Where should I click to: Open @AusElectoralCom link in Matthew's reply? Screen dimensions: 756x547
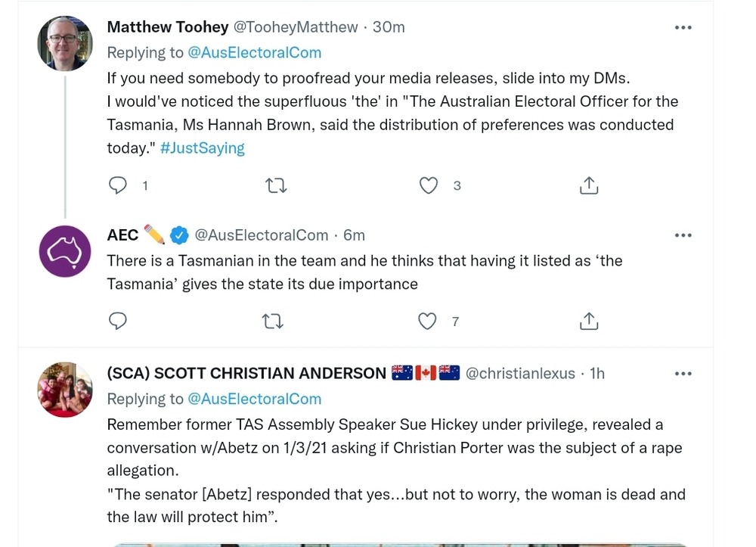254,52
